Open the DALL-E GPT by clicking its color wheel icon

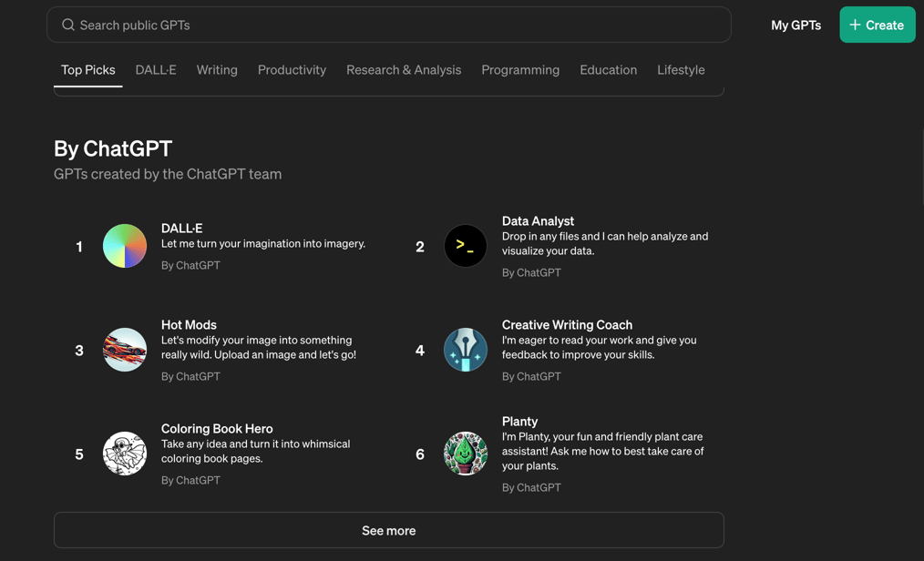(125, 246)
